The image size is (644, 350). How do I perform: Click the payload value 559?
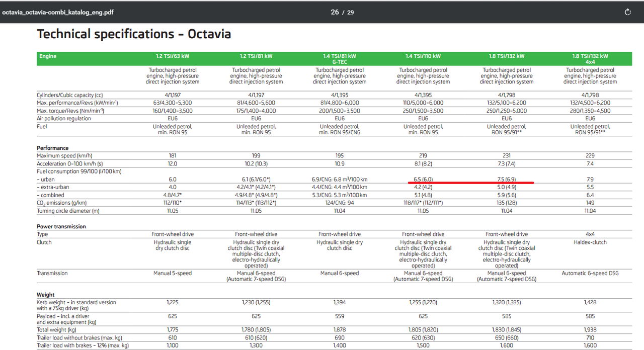[x=340, y=316]
